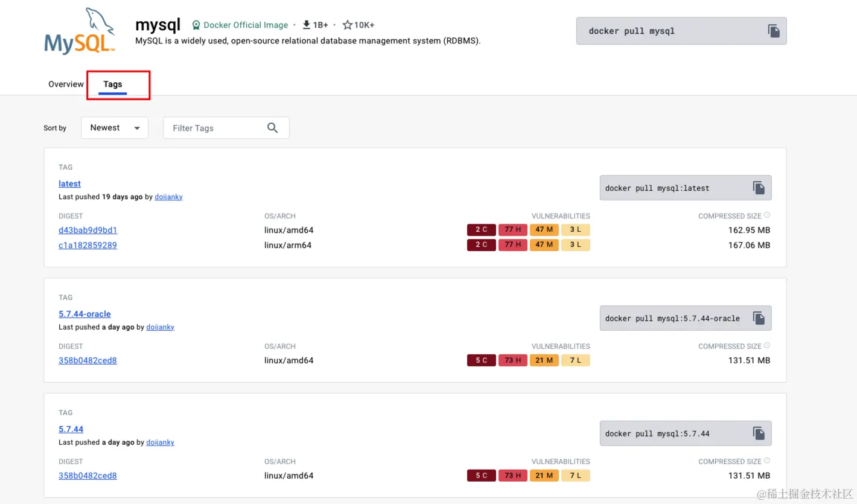Click the 2 C critical badge for linux/amd64
This screenshot has width=857, height=504.
481,230
